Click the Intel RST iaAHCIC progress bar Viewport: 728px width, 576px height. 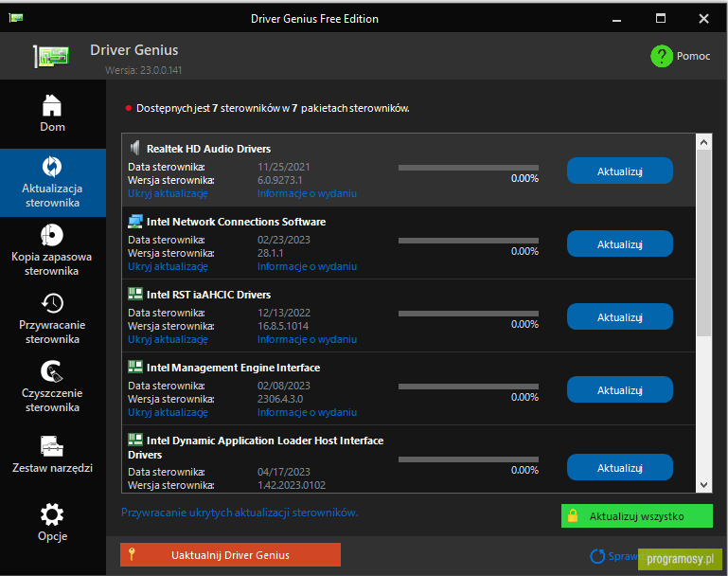pos(469,314)
